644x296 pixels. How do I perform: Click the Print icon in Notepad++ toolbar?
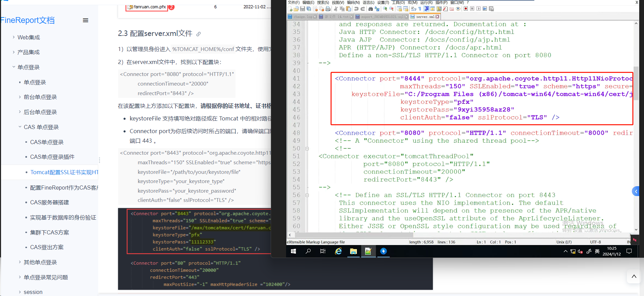click(328, 9)
